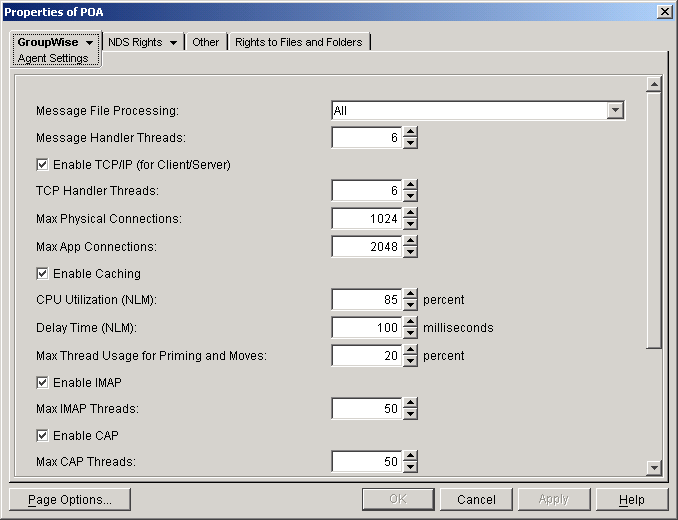This screenshot has width=678, height=520.
Task: Open the NDS Rights tab dropdown arrow
Action: coord(173,43)
